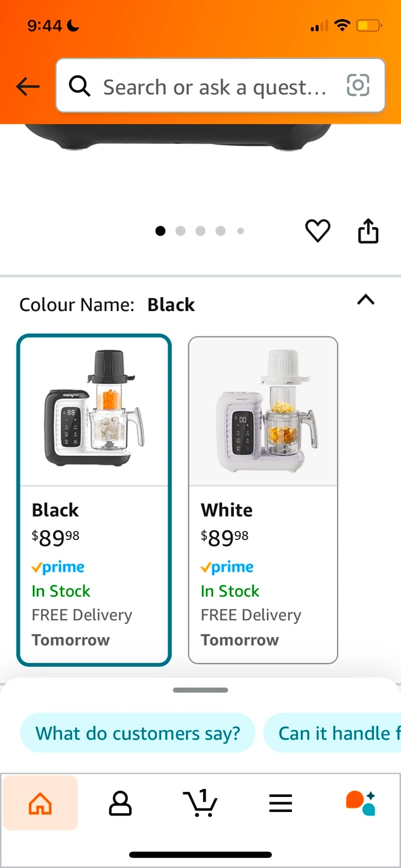The height and width of the screenshot is (868, 401).
Task: Launch the Rufus AI assistant icon
Action: click(x=361, y=803)
